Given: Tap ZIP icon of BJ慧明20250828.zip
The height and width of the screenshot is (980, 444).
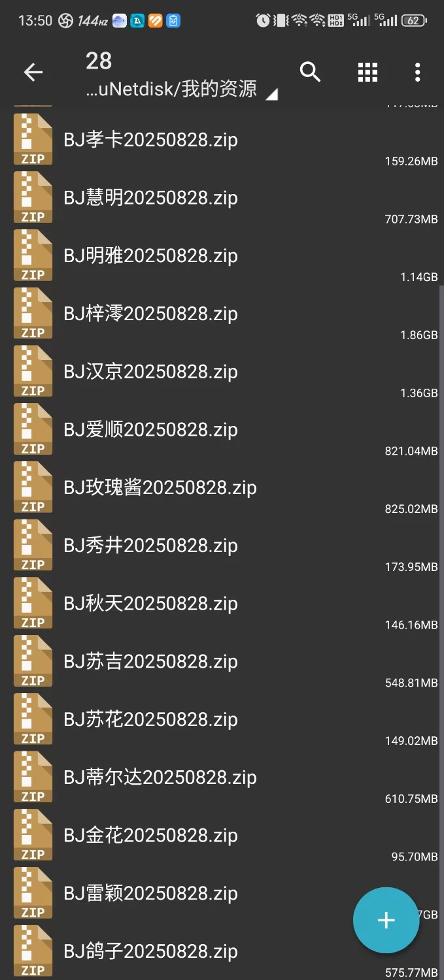Looking at the screenshot, I should tap(33, 198).
